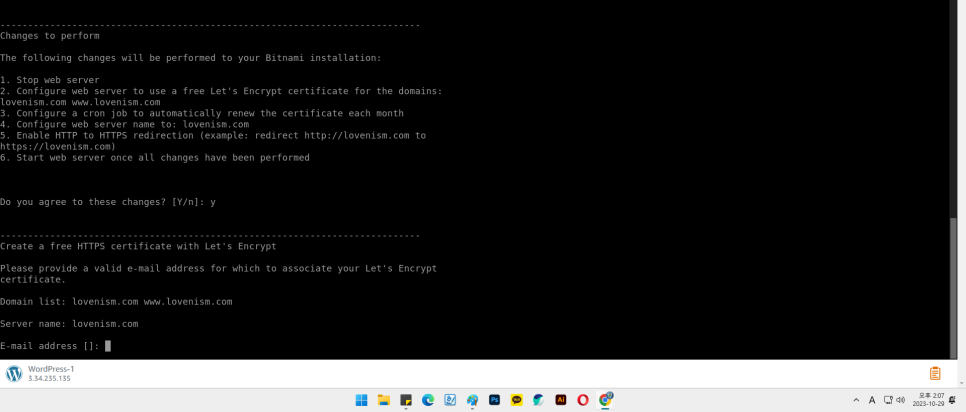Image resolution: width=966 pixels, height=412 pixels.
Task: Click the scrollbar down arrow beside clipboard icon
Action: click(x=961, y=382)
